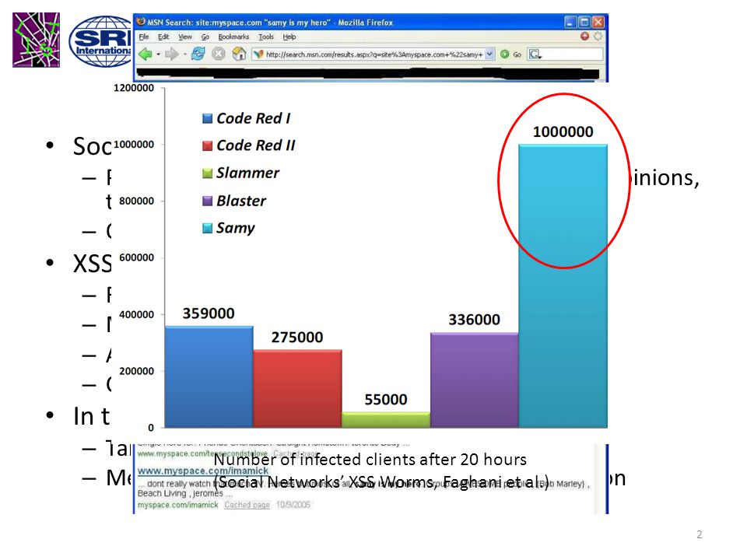Click the 275000 data label
Image resolution: width=747 pixels, height=560 pixels.
[297, 337]
